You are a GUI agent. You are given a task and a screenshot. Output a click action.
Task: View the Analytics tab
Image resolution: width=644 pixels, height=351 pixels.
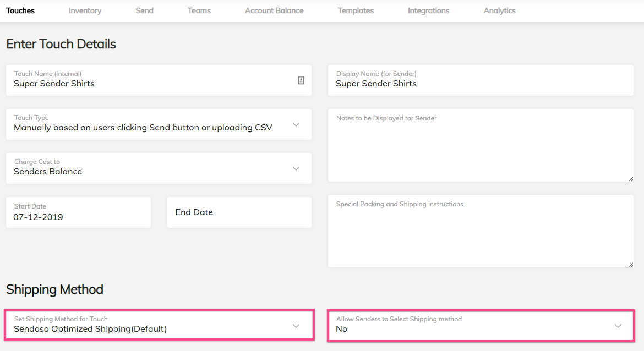point(499,10)
